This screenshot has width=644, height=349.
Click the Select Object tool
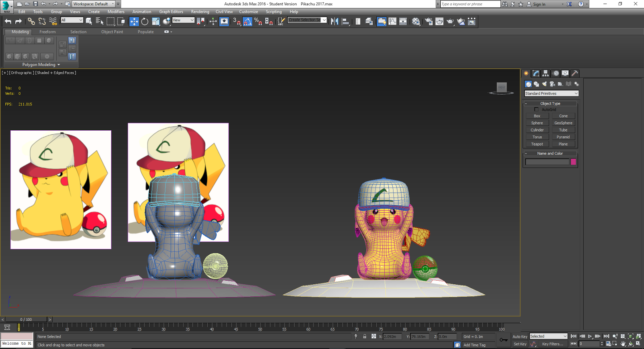pyautogui.click(x=89, y=21)
